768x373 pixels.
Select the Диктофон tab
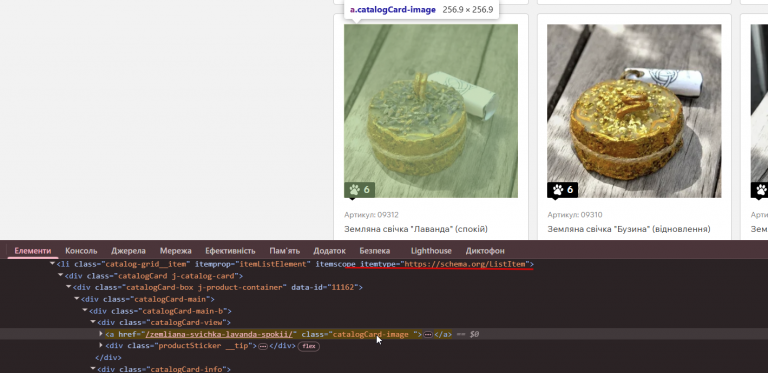click(485, 251)
